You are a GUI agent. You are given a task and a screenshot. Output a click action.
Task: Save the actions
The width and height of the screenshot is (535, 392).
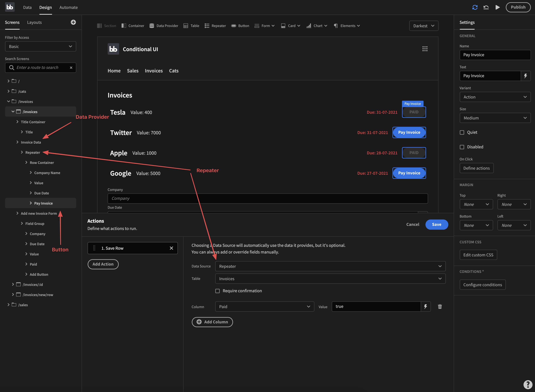coord(437,224)
